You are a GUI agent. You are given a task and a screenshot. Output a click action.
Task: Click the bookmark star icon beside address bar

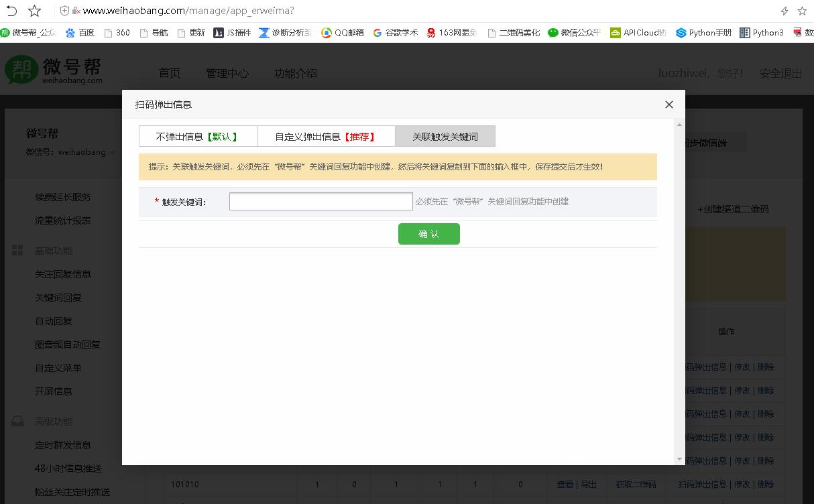35,11
